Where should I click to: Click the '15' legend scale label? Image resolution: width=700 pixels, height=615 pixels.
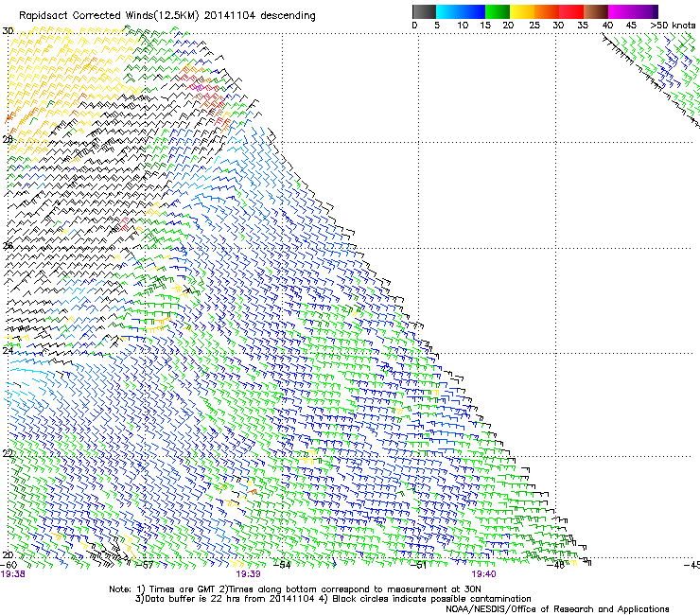pyautogui.click(x=485, y=26)
